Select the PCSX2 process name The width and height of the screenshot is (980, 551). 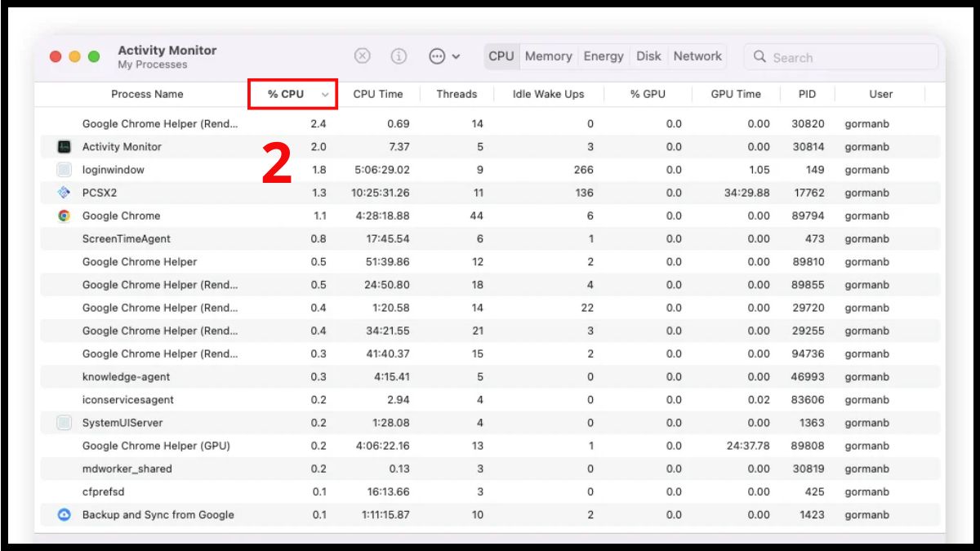pos(100,193)
